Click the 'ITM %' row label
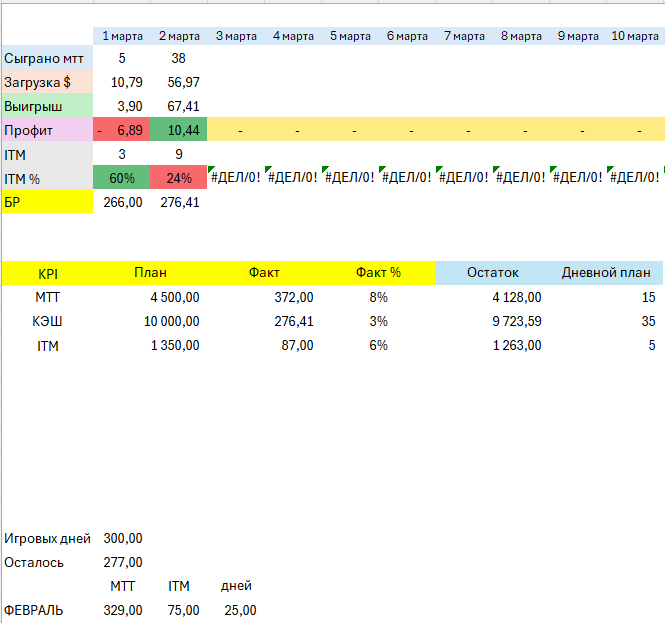The image size is (665, 623). coord(48,178)
